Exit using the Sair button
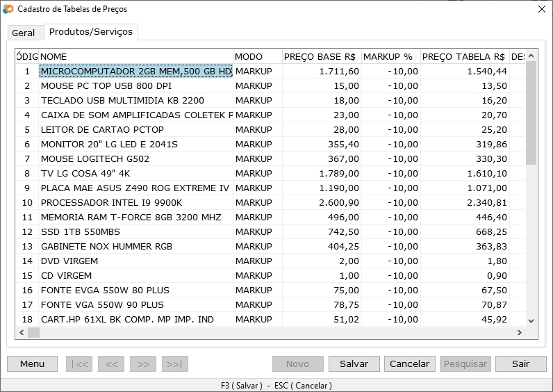The height and width of the screenshot is (392, 553). tap(520, 364)
